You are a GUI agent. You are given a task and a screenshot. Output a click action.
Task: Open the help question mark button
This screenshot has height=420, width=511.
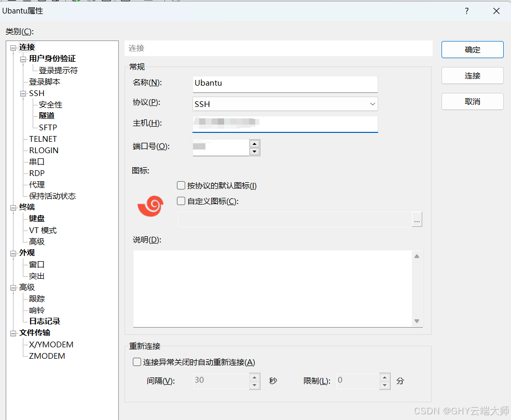point(467,11)
